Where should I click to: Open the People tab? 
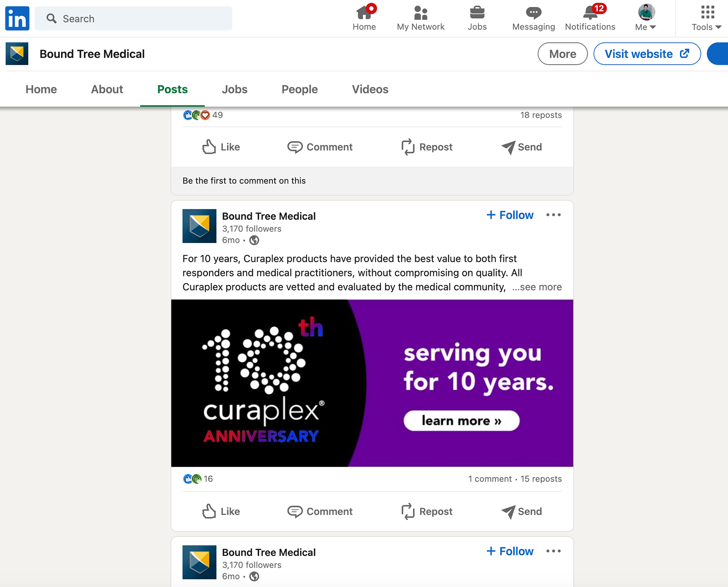[x=300, y=89]
